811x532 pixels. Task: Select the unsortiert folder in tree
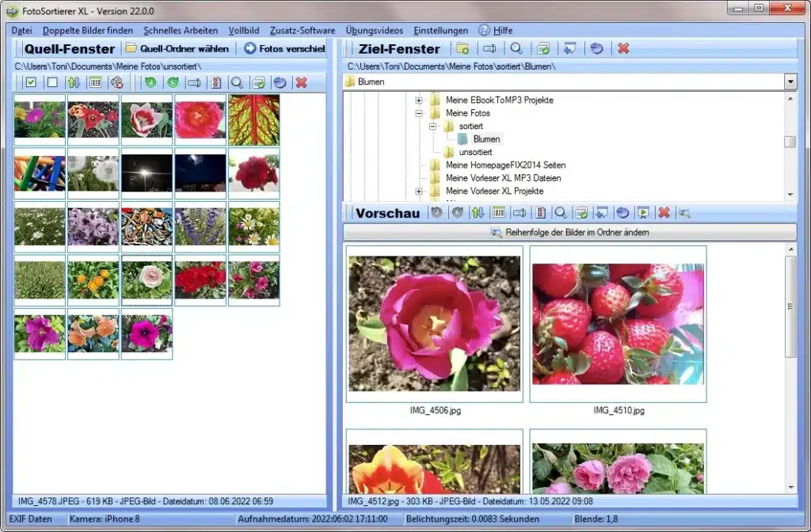click(475, 152)
